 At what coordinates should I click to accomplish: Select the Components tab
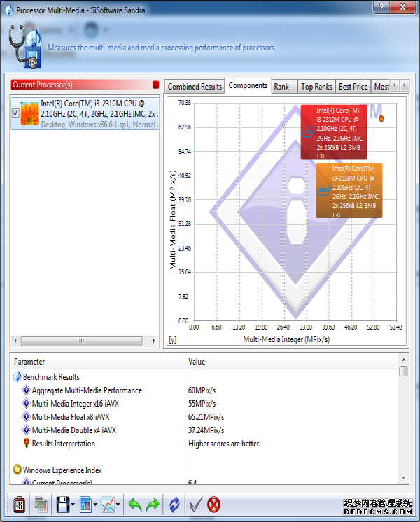point(248,85)
